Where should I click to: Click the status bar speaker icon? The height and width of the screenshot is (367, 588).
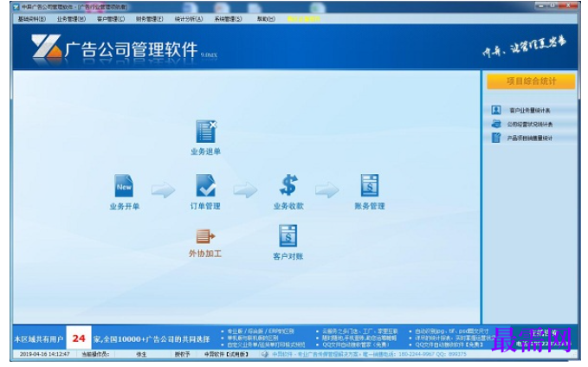265,354
